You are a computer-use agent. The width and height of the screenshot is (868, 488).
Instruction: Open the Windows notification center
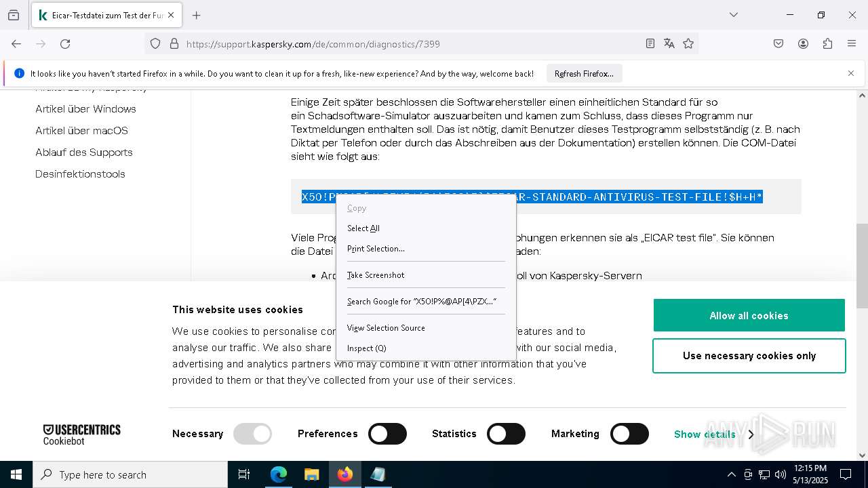tap(846, 474)
